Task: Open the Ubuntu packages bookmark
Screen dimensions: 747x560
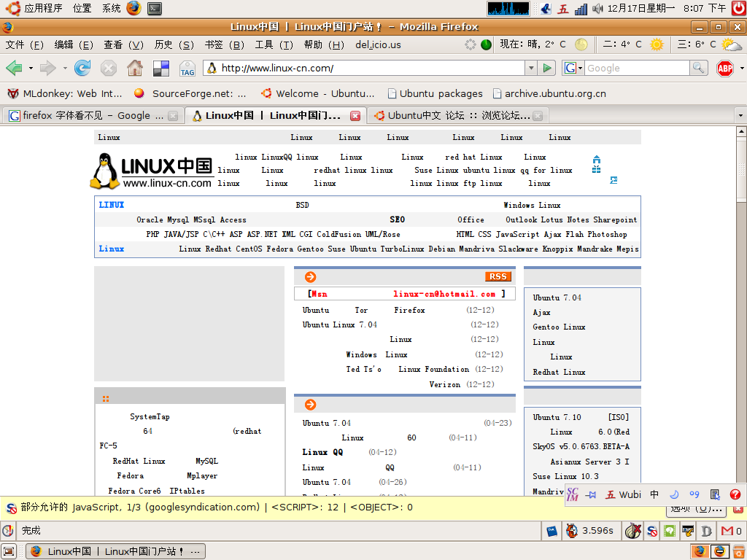Action: coord(435,93)
